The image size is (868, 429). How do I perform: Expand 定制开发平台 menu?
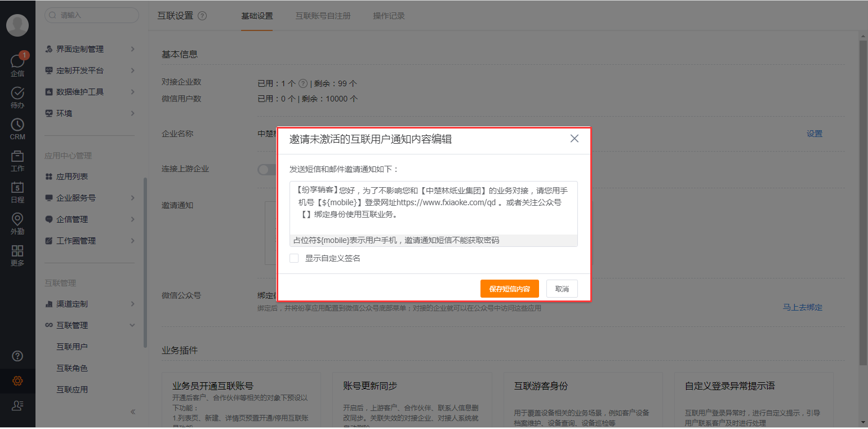click(90, 70)
